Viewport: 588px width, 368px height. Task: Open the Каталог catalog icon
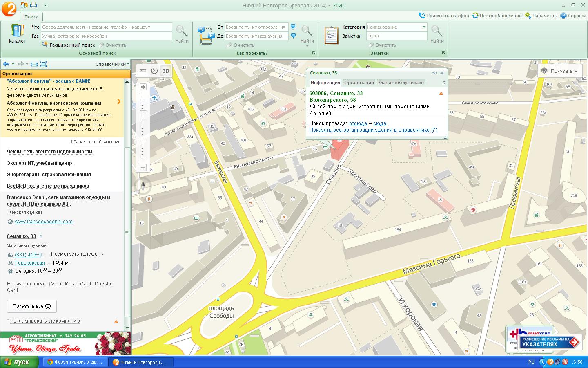point(17,34)
